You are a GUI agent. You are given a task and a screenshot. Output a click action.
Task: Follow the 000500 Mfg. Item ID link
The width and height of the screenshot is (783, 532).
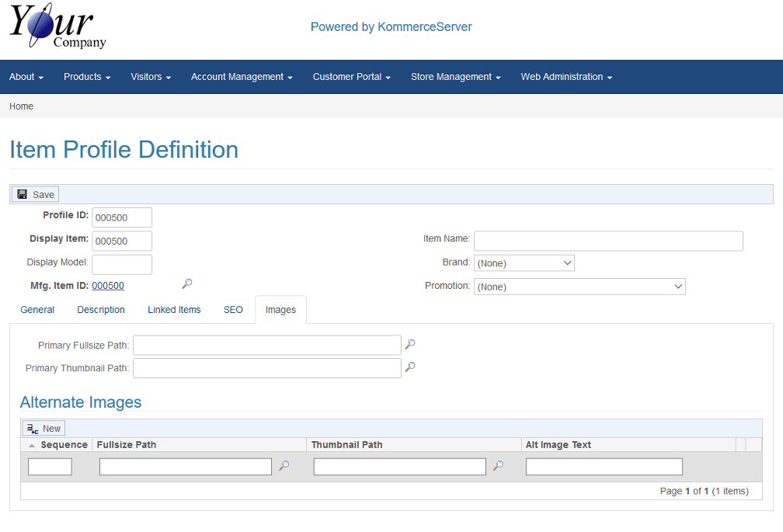point(108,286)
